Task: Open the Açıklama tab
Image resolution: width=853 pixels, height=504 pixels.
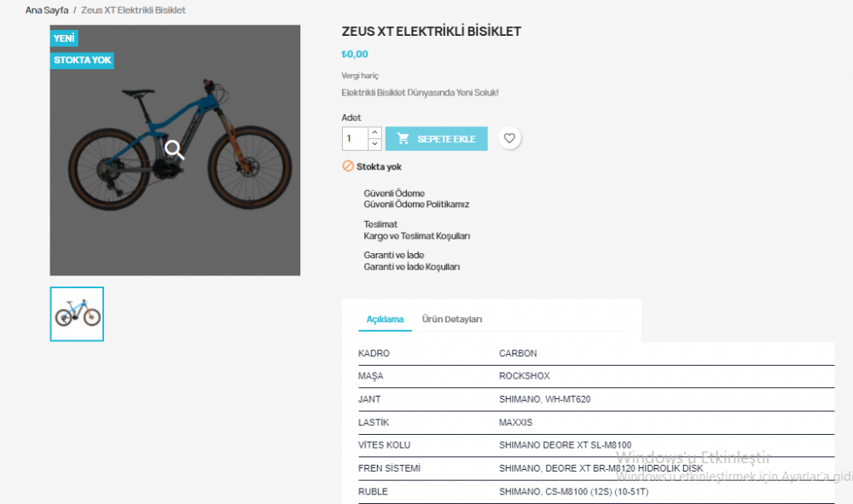Action: point(385,319)
